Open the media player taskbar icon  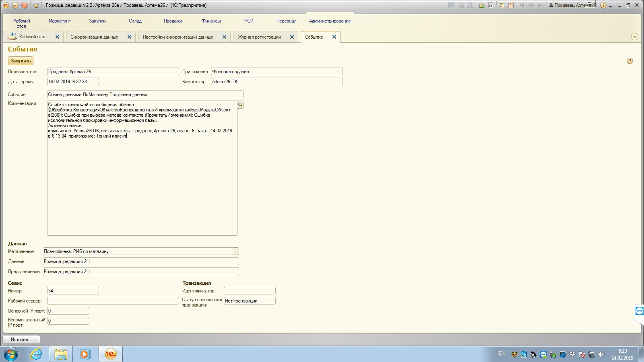pos(85,354)
